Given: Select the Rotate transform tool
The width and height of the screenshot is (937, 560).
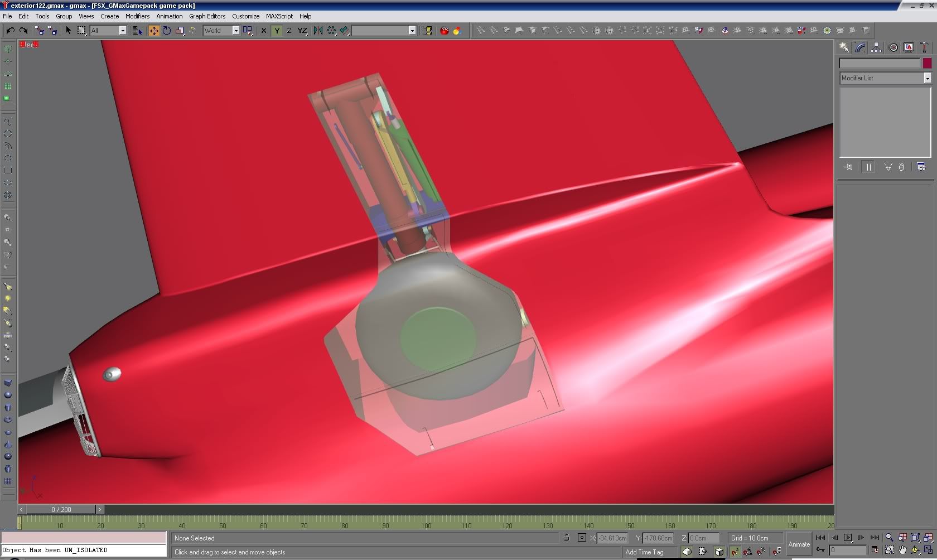Looking at the screenshot, I should click(x=167, y=31).
